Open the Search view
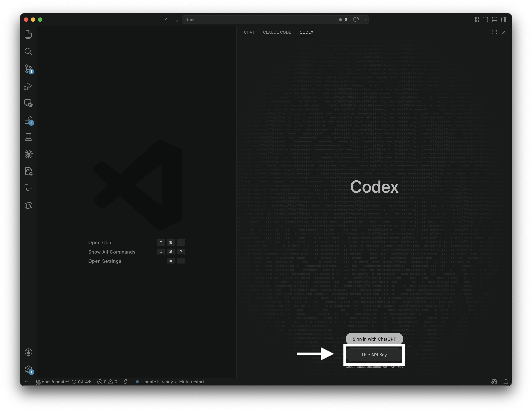Screen dimensions: 532x412 click(28, 51)
